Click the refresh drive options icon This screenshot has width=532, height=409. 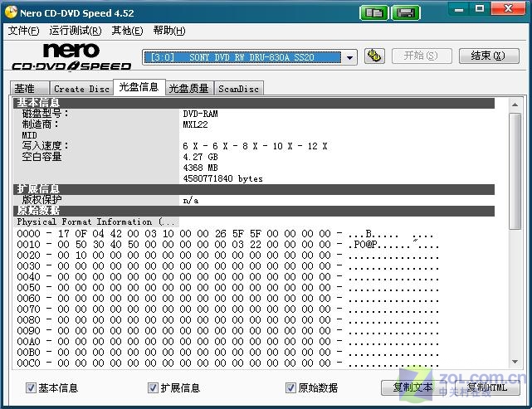tap(374, 56)
